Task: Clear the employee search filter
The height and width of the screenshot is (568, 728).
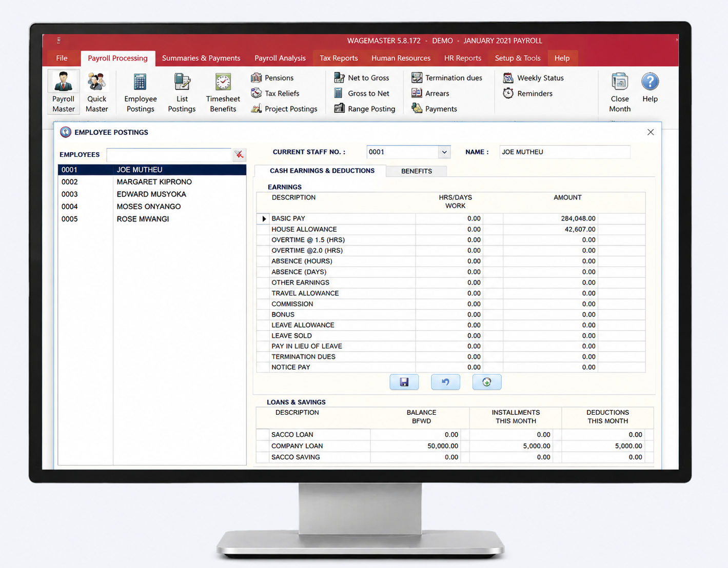Action: click(239, 154)
